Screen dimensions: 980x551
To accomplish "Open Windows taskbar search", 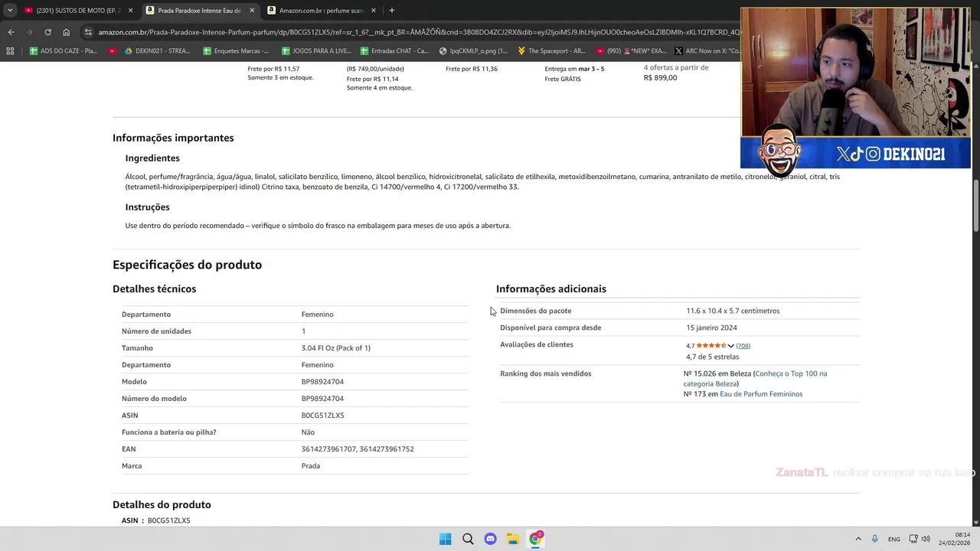I will click(468, 539).
